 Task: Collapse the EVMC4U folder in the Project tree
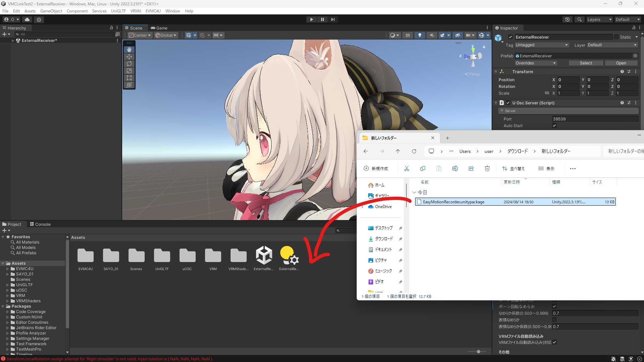[x=8, y=268]
